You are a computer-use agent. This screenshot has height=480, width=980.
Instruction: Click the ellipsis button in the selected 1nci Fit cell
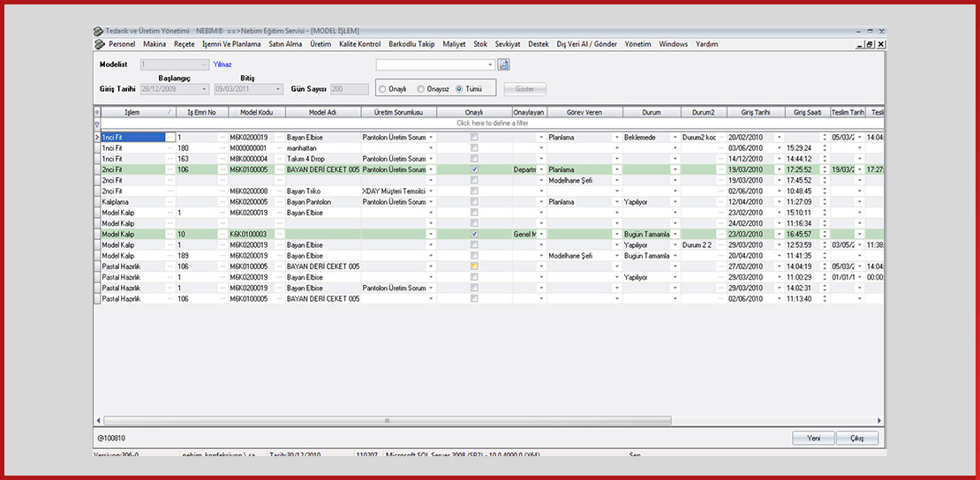pos(170,138)
